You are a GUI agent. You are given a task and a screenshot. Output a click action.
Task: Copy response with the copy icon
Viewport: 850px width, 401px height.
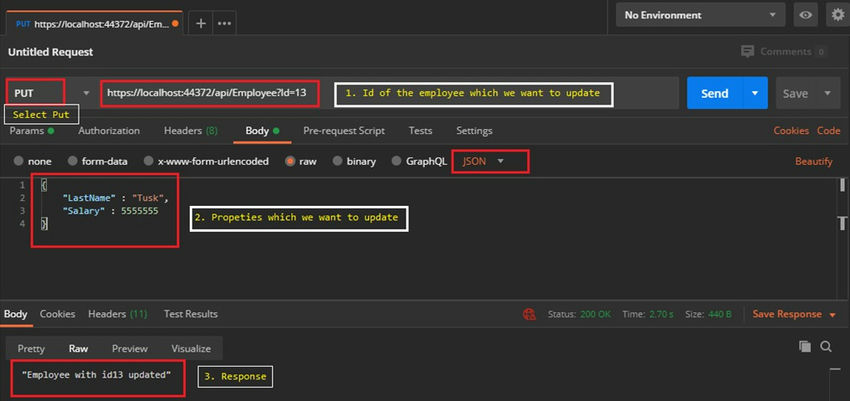(x=805, y=346)
